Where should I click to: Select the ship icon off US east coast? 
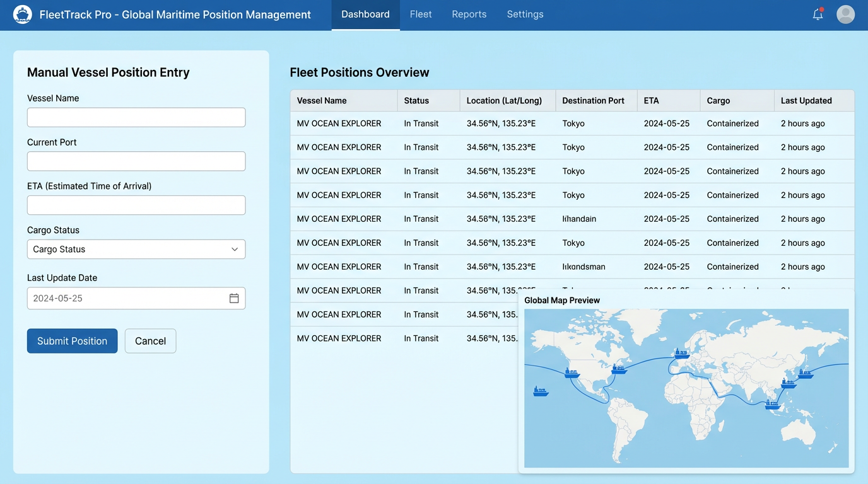click(619, 369)
